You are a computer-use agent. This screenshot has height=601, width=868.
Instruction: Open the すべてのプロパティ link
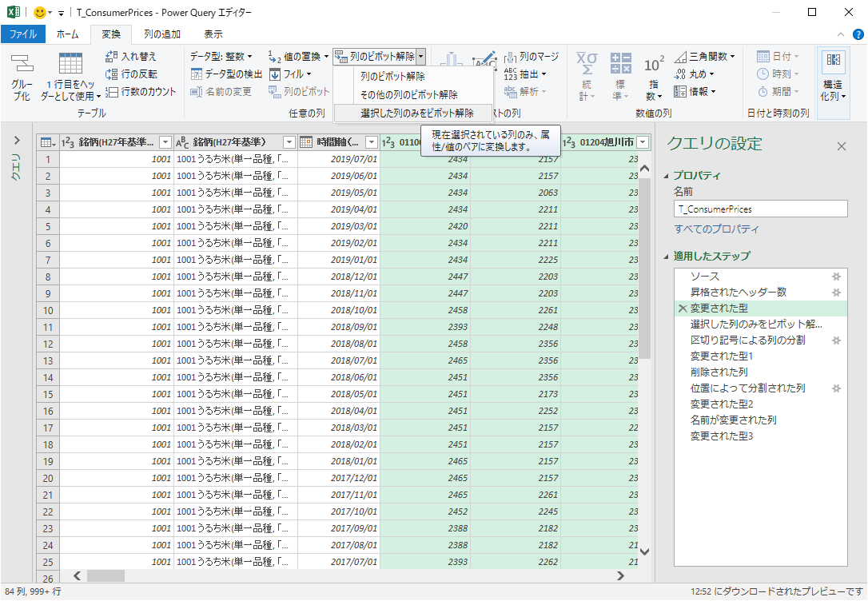[717, 229]
